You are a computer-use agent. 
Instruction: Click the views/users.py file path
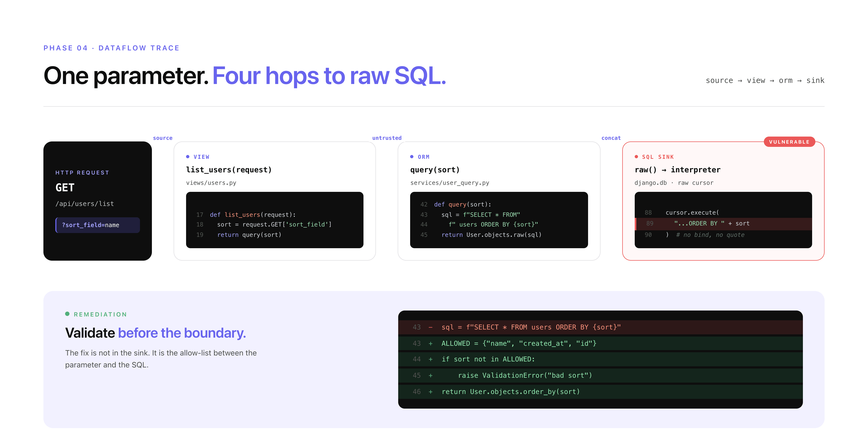[x=211, y=183]
